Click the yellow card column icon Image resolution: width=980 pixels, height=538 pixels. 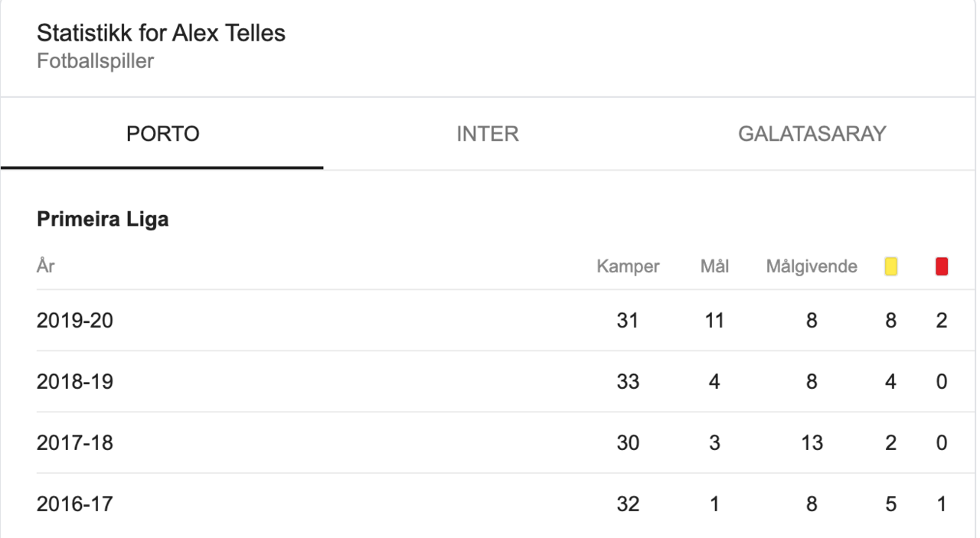click(890, 267)
